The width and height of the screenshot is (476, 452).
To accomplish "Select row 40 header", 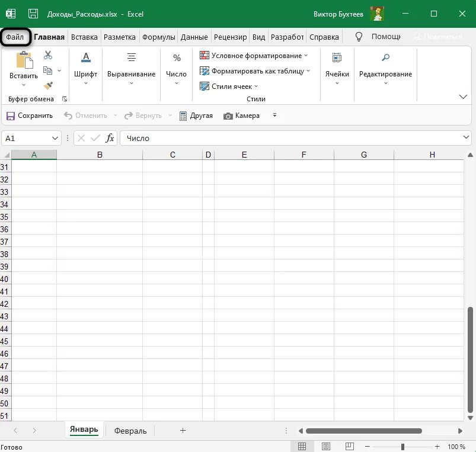I will point(5,279).
